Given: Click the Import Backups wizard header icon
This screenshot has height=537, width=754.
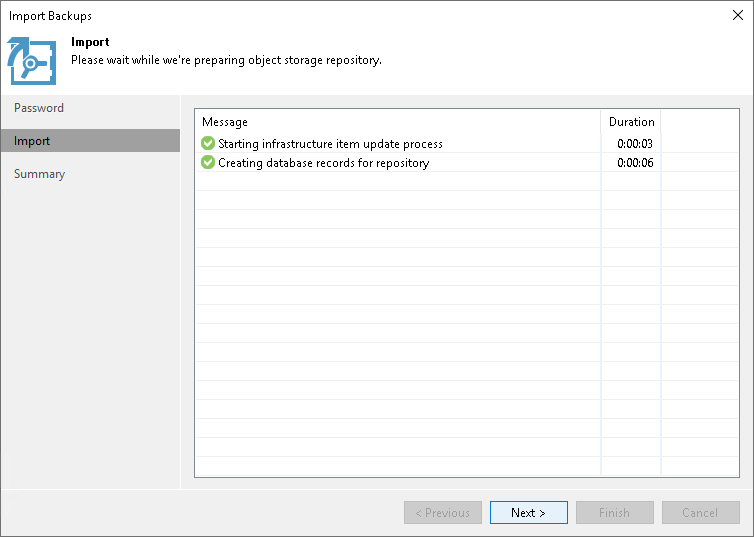Looking at the screenshot, I should coord(32,62).
